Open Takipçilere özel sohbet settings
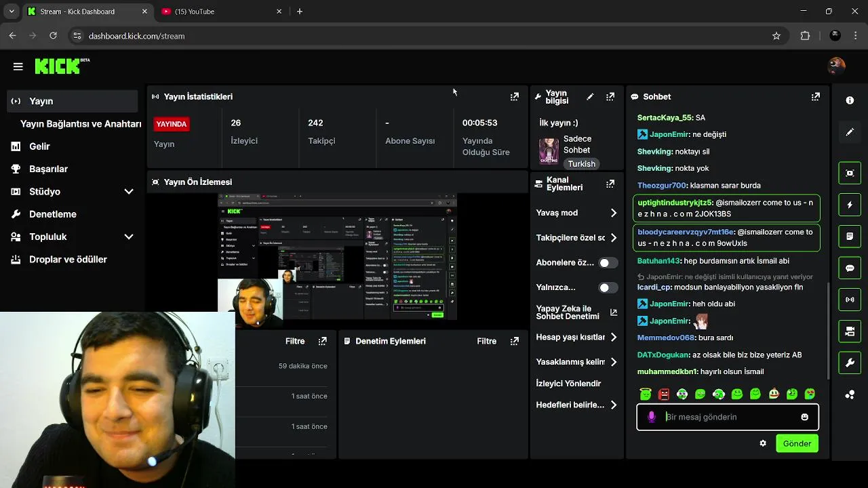 pos(576,238)
